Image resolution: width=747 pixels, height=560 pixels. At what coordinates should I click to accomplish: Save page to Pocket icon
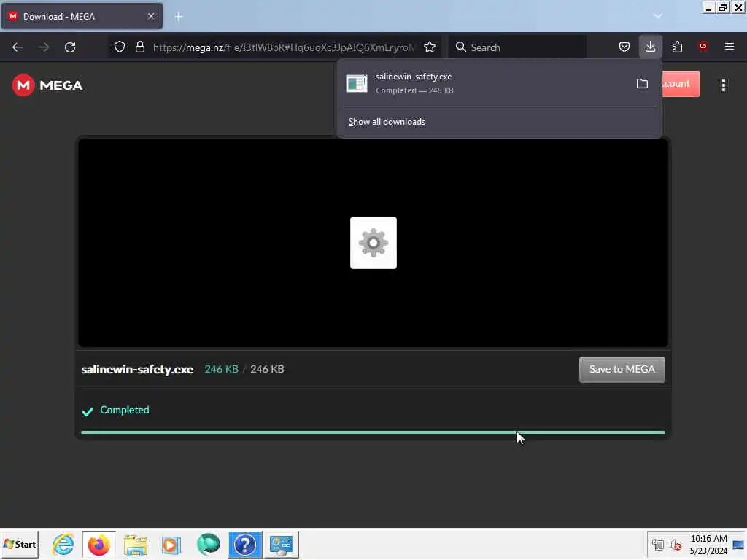624,47
